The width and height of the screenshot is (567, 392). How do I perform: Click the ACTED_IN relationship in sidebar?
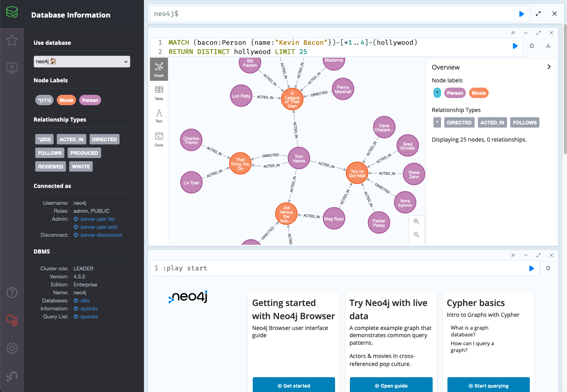coord(72,139)
